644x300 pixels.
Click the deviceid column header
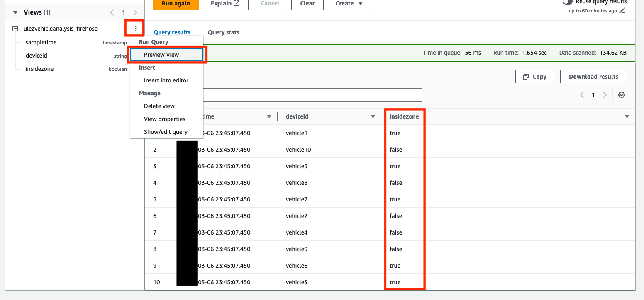click(x=297, y=116)
